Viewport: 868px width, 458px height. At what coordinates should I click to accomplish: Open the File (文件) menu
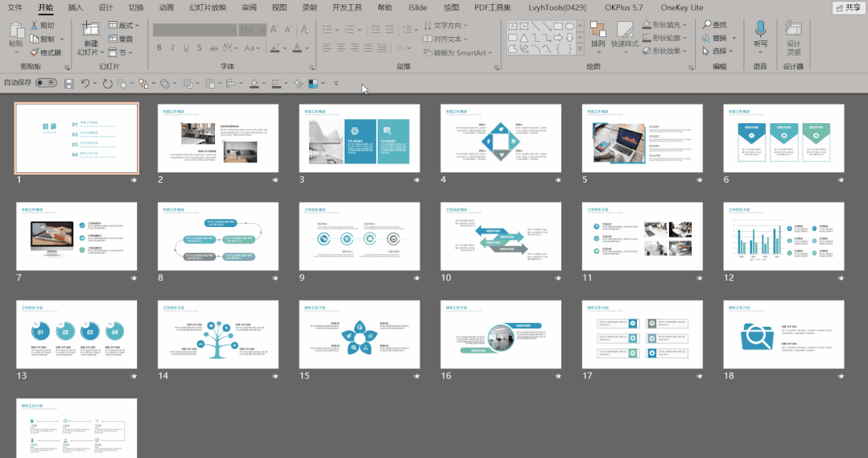point(15,8)
